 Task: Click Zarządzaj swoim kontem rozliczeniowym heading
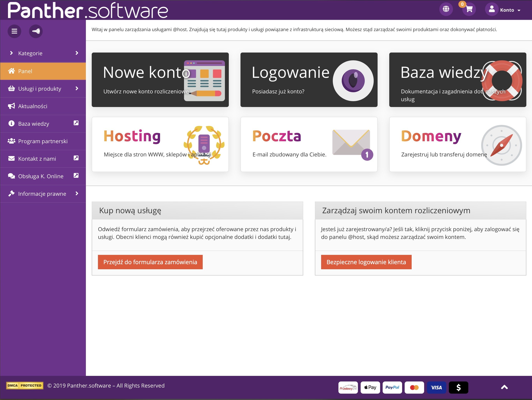[396, 211]
